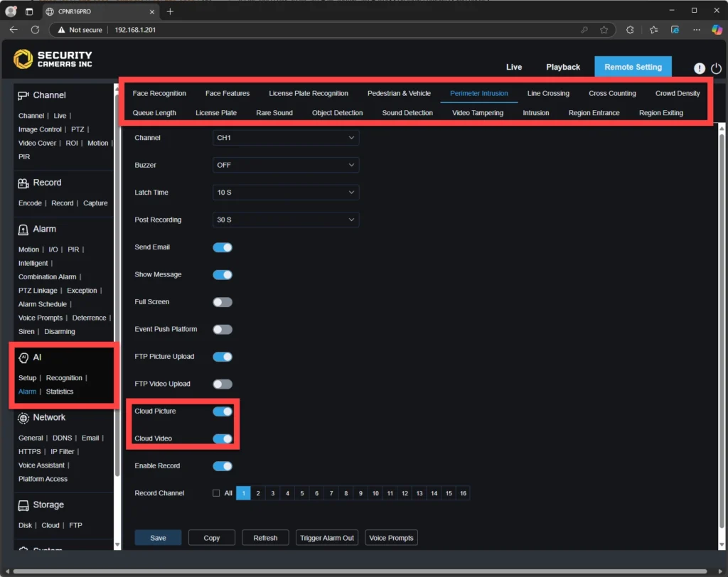Viewport: 728px width, 577px height.
Task: Open the Network Email link in sidebar
Action: (x=90, y=438)
